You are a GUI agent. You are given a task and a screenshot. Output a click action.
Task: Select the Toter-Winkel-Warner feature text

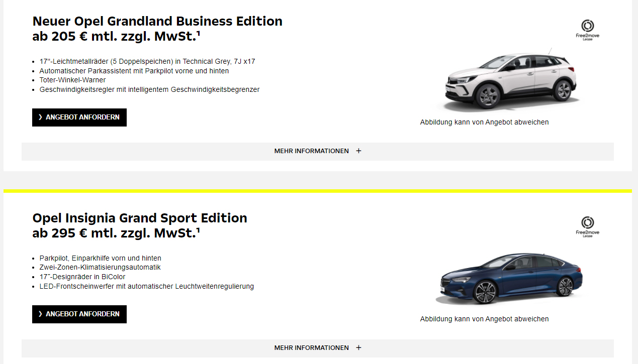tap(72, 80)
